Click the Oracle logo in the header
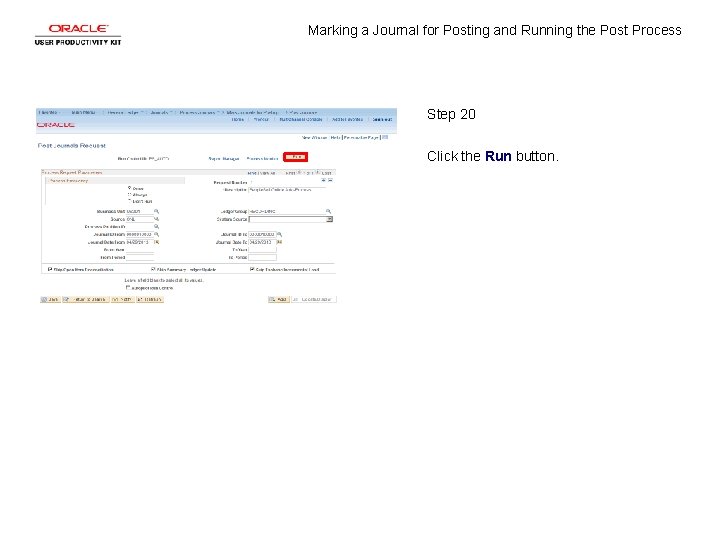Image resolution: width=720 pixels, height=540 pixels. tap(56, 125)
